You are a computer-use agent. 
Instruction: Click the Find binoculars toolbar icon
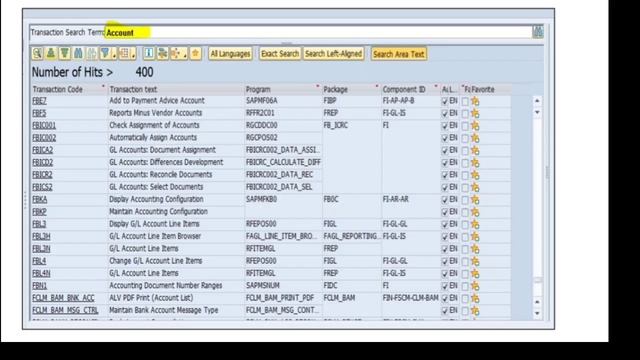78,53
